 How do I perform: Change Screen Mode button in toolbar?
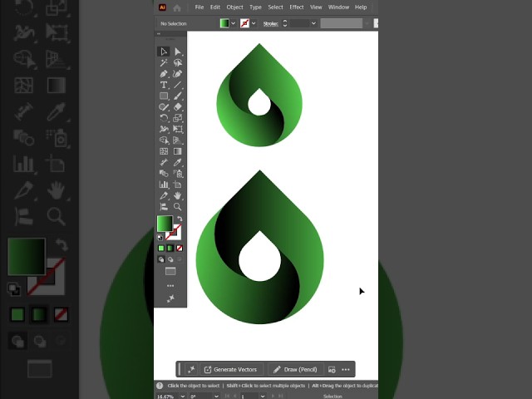tap(170, 271)
